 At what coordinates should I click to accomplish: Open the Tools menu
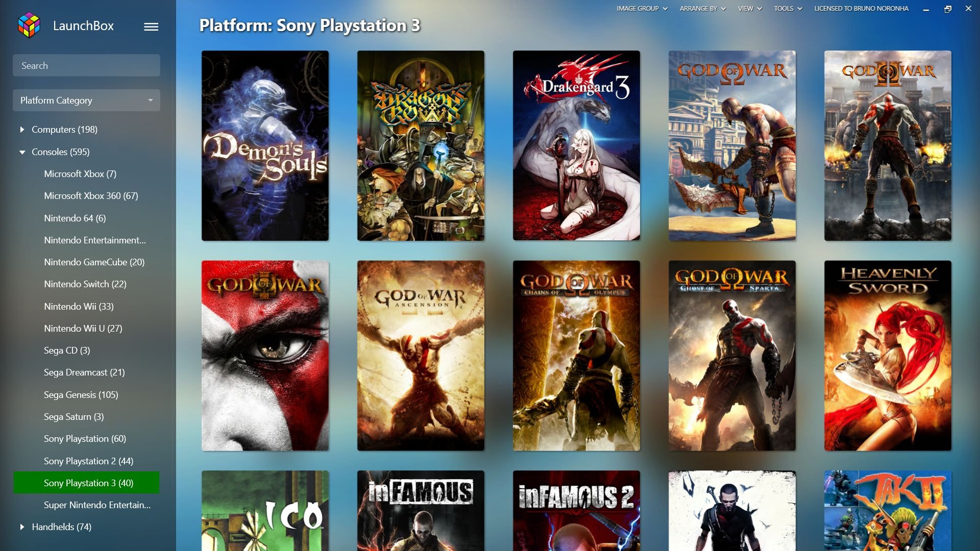(788, 9)
